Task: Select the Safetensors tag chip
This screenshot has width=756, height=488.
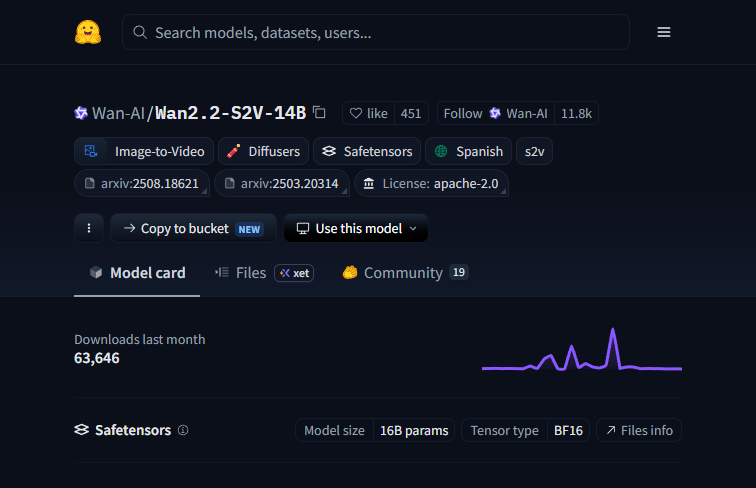Action: pyautogui.click(x=367, y=151)
